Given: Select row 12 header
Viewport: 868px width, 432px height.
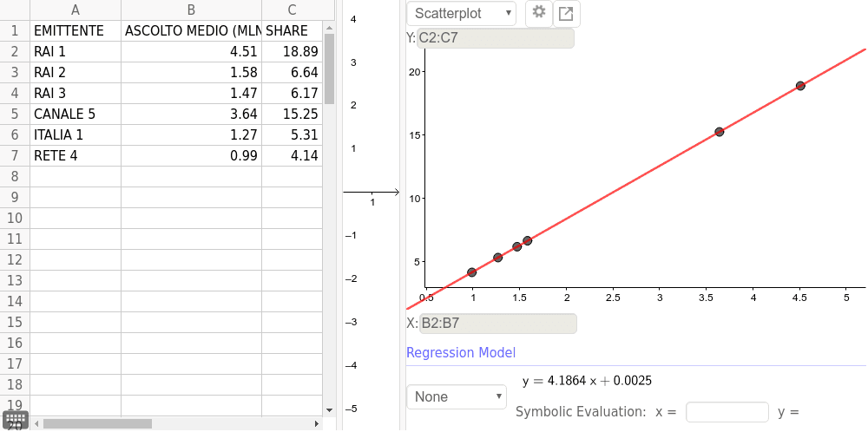Looking at the screenshot, I should coord(15,260).
